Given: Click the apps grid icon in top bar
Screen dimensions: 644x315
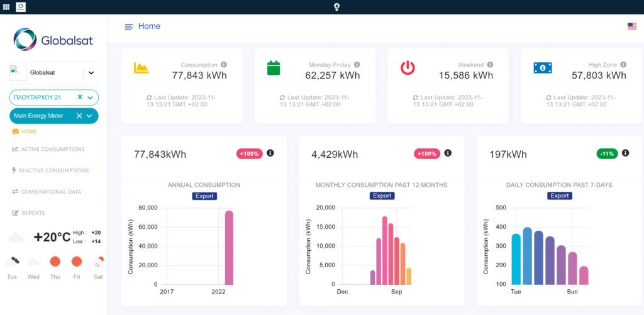Looking at the screenshot, I should coord(6,6).
